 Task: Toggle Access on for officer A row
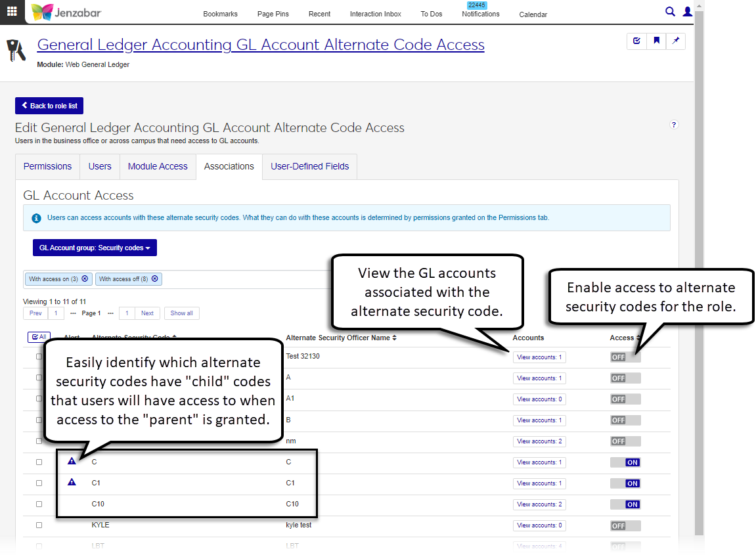pos(625,378)
